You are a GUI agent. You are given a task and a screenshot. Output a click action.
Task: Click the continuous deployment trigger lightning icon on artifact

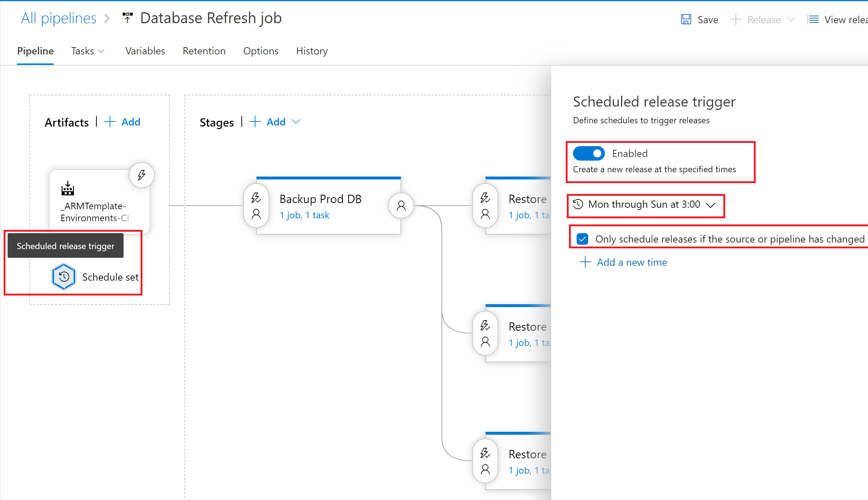pos(142,175)
